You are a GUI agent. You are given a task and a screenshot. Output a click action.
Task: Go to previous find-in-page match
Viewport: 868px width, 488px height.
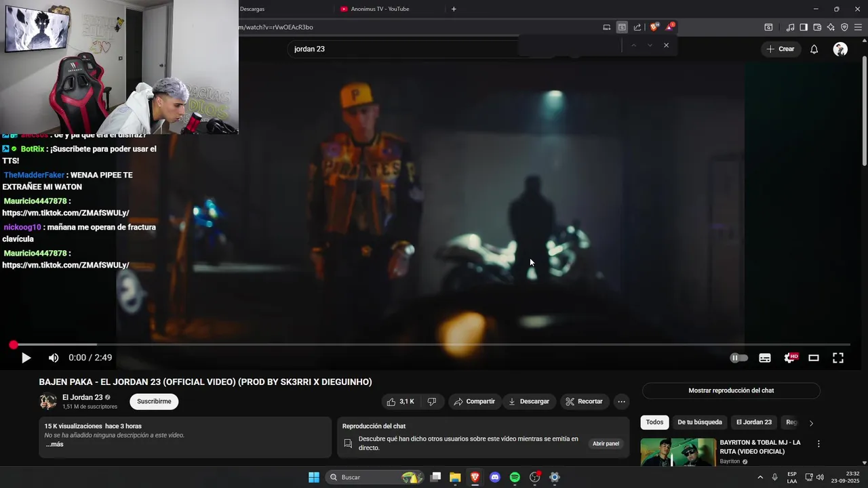point(633,45)
